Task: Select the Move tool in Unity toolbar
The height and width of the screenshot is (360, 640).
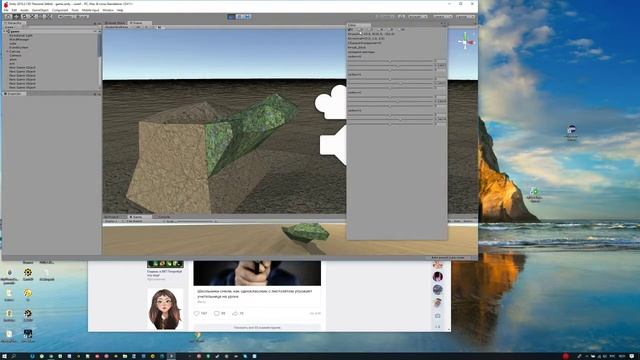Action: pos(16,17)
